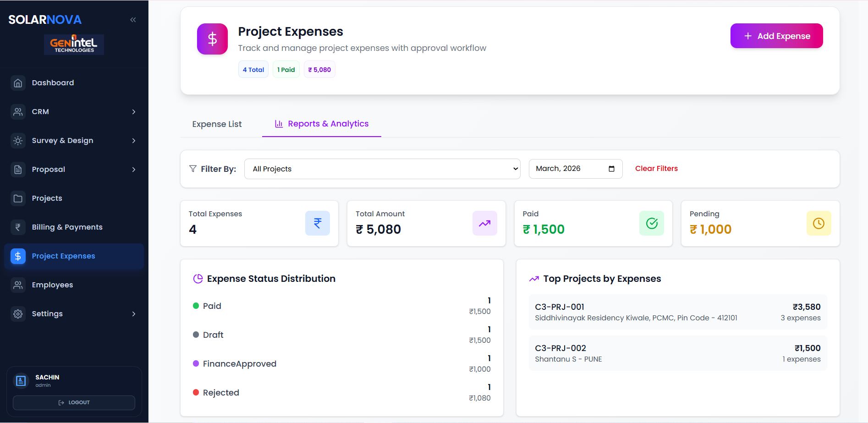Expand the Settings submenu arrow
Image resolution: width=868 pixels, height=423 pixels.
coord(134,314)
